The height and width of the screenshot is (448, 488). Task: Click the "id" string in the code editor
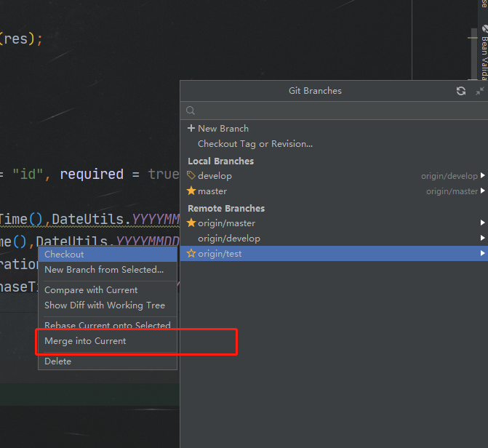point(28,174)
